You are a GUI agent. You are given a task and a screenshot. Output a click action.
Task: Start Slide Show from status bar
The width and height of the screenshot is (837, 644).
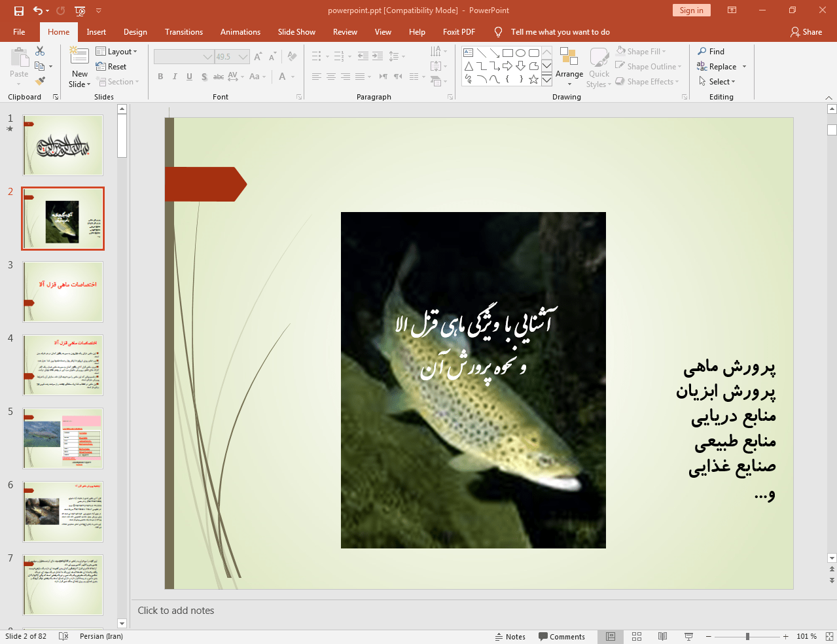(688, 636)
